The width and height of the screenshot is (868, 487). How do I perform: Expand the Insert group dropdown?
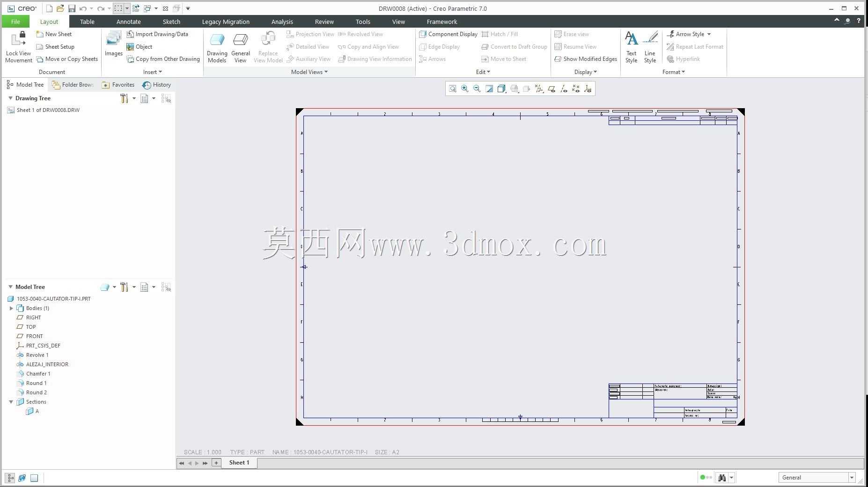(x=153, y=72)
